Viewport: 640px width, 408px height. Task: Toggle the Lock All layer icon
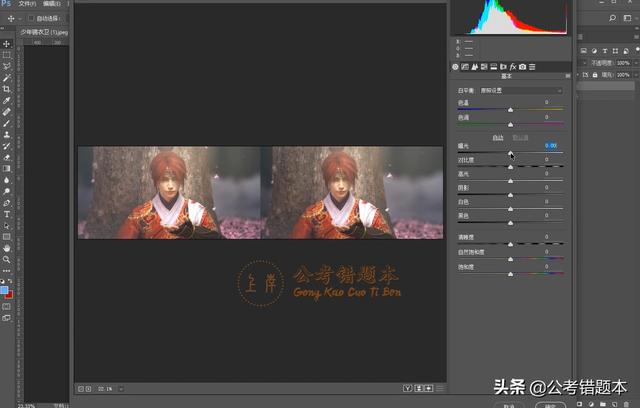pyautogui.click(x=595, y=75)
